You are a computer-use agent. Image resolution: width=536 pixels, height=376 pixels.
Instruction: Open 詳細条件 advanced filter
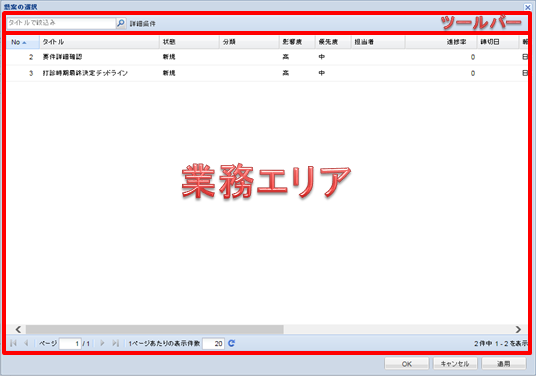143,24
